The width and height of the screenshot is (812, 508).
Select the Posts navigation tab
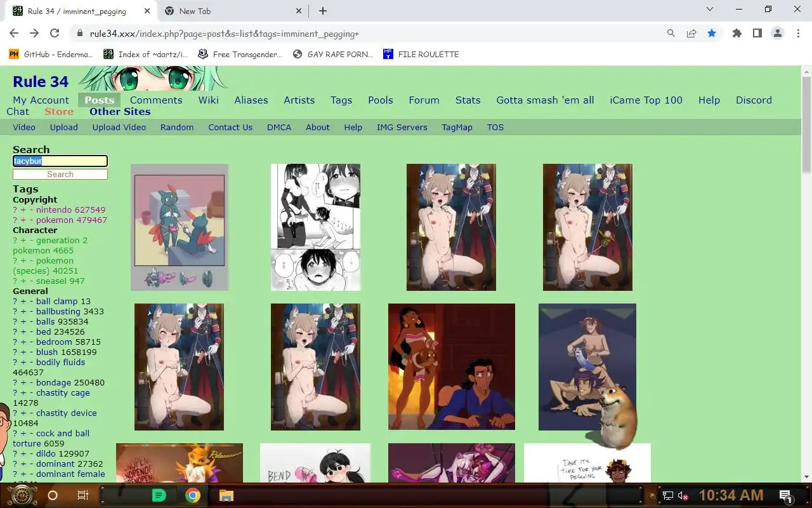click(100, 100)
